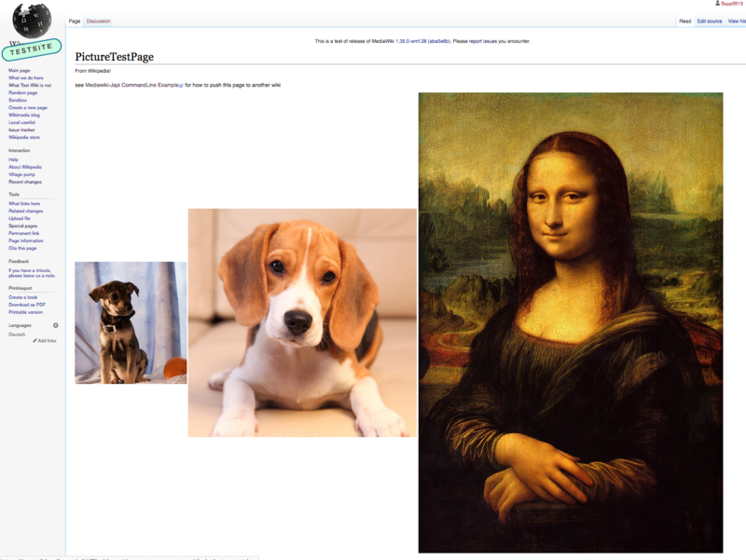
Task: Open the Edit source tab
Action: tap(710, 21)
